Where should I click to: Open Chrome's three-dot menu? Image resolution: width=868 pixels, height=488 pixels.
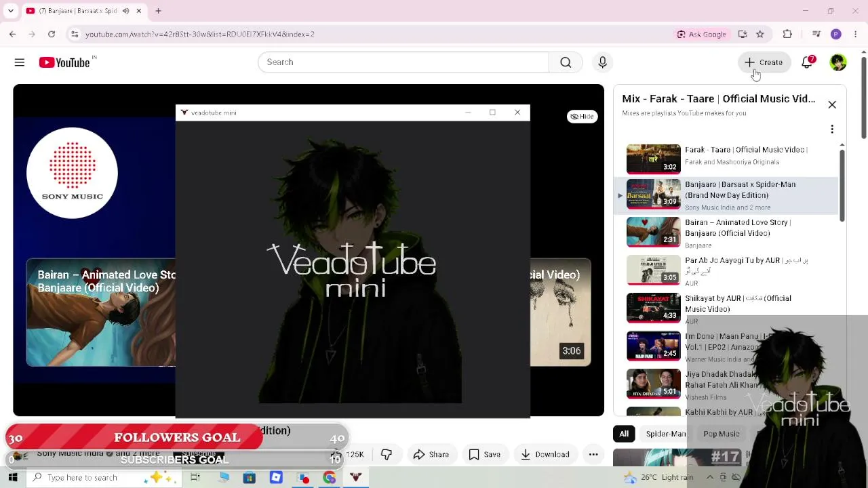(856, 34)
